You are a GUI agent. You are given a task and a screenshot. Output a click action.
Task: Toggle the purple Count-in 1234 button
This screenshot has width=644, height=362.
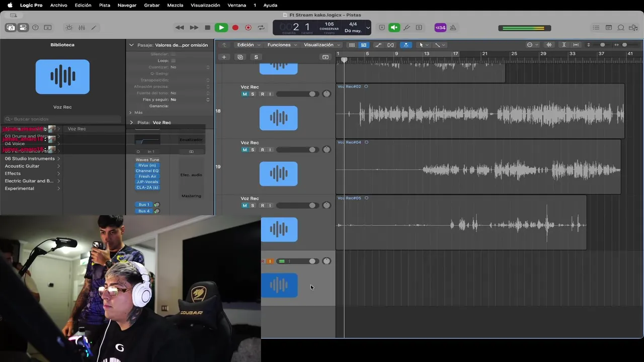click(440, 28)
